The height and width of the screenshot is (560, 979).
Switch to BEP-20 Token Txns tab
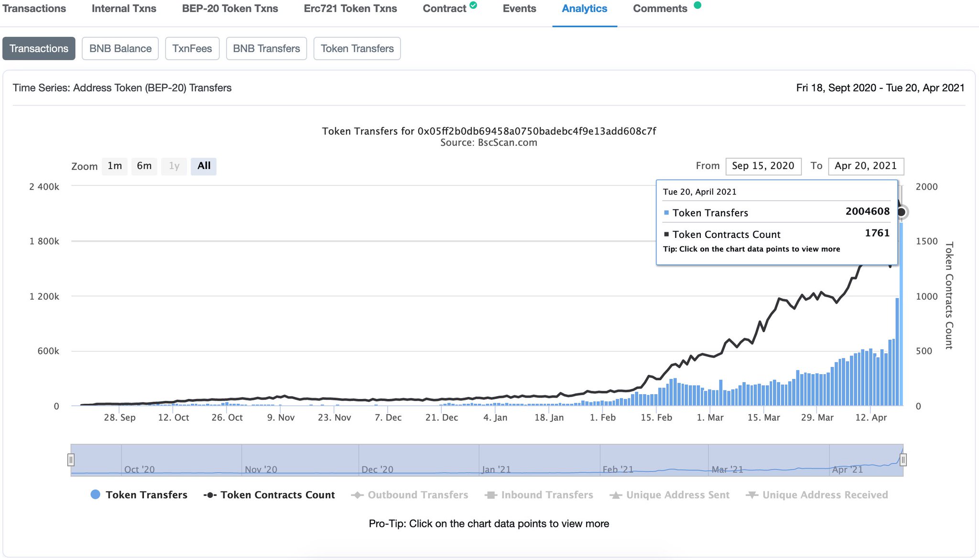pos(230,9)
